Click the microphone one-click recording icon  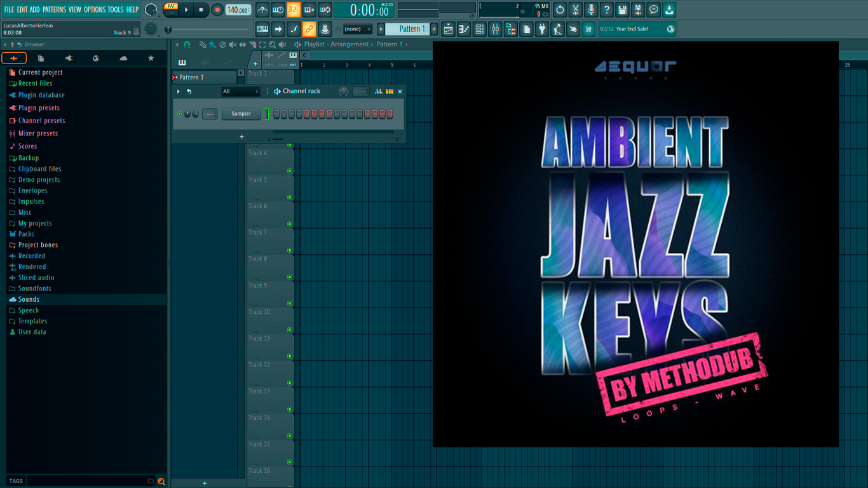[x=591, y=10]
